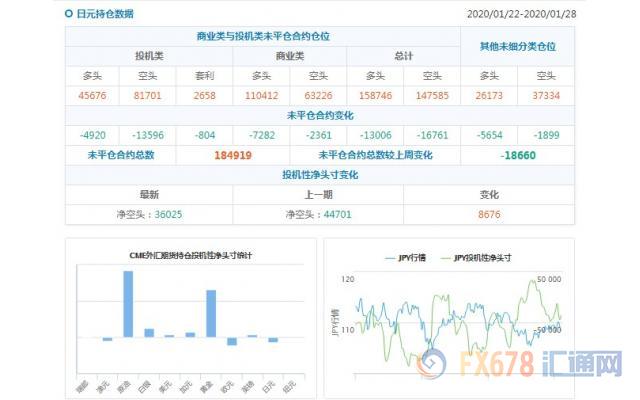Select the previous 净空头：44701 cell
The width and height of the screenshot is (640, 400).
coord(318,215)
